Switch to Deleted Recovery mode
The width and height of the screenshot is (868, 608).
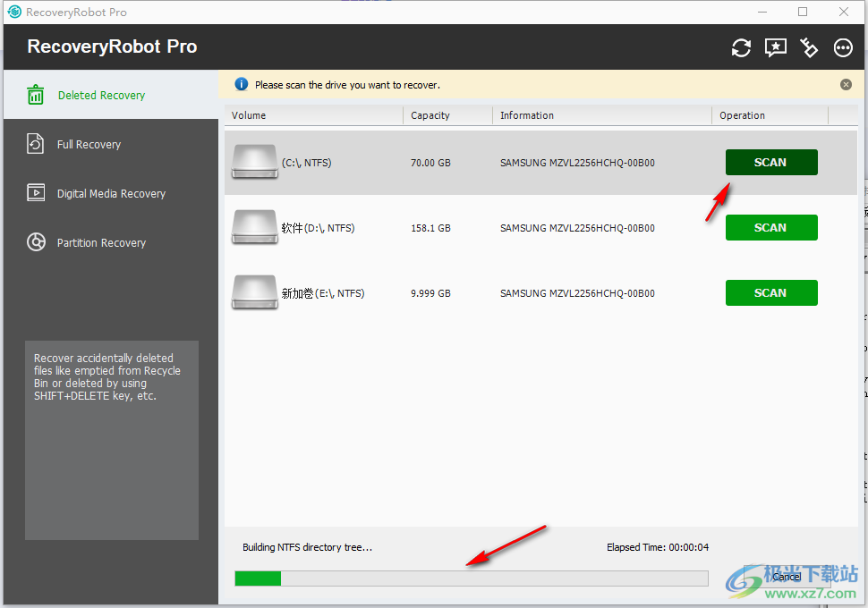tap(111, 95)
